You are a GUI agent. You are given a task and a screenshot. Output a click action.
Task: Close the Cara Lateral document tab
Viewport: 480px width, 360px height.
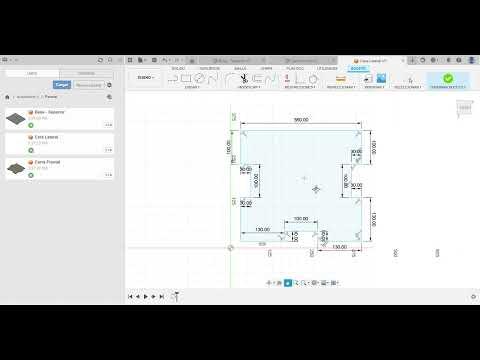(x=403, y=61)
